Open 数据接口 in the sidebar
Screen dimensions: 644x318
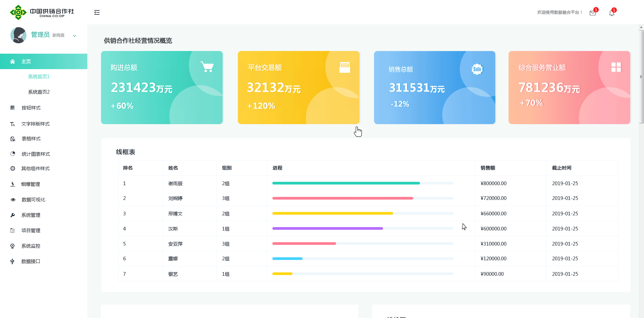click(31, 261)
